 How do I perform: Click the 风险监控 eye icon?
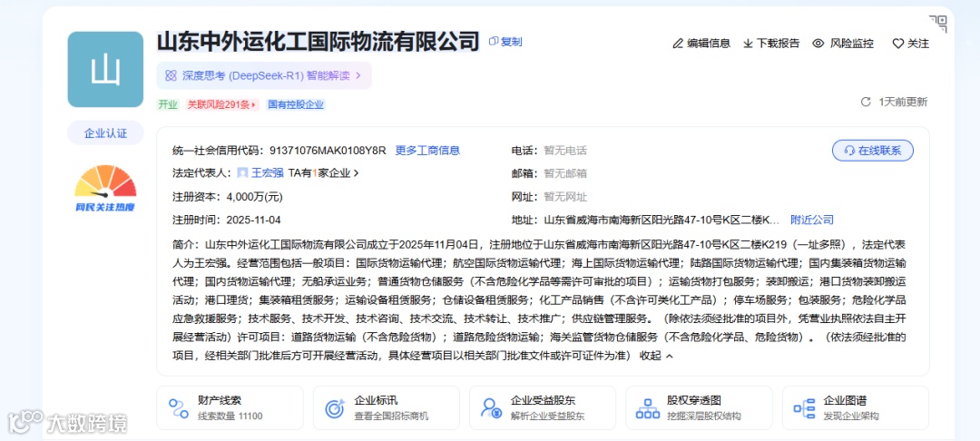(818, 44)
